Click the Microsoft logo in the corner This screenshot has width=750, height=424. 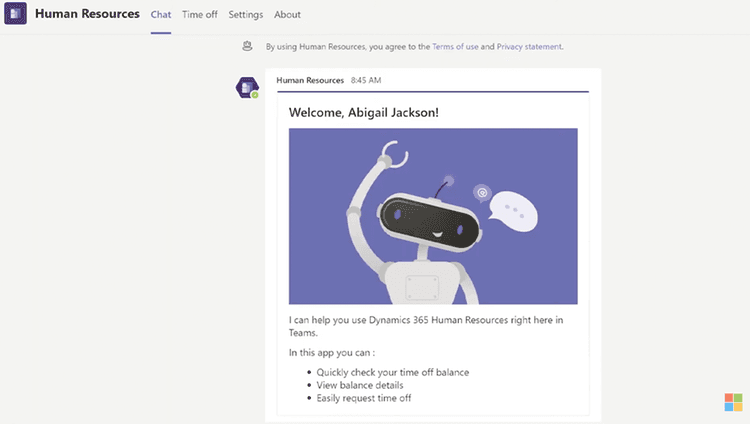pyautogui.click(x=735, y=402)
